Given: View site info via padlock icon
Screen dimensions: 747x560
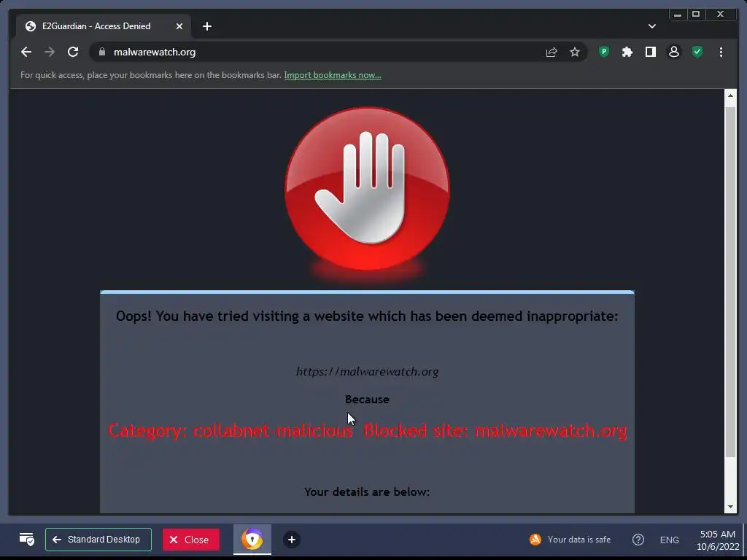Looking at the screenshot, I should point(102,52).
